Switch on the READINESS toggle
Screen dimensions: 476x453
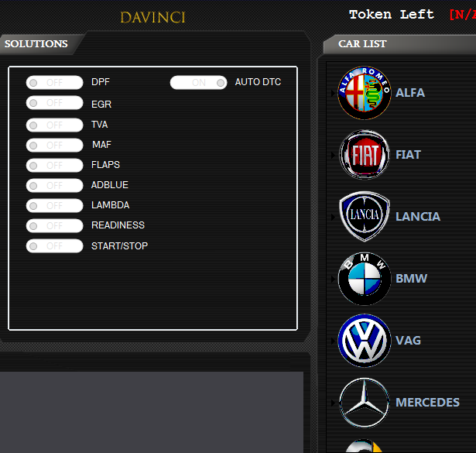(x=55, y=226)
